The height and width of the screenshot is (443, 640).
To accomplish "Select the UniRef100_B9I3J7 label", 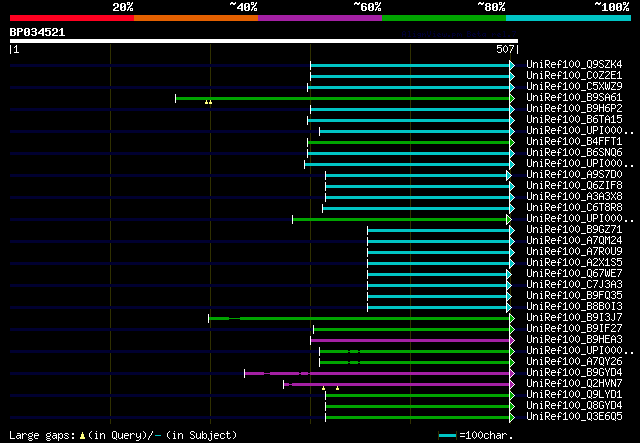I will (574, 318).
